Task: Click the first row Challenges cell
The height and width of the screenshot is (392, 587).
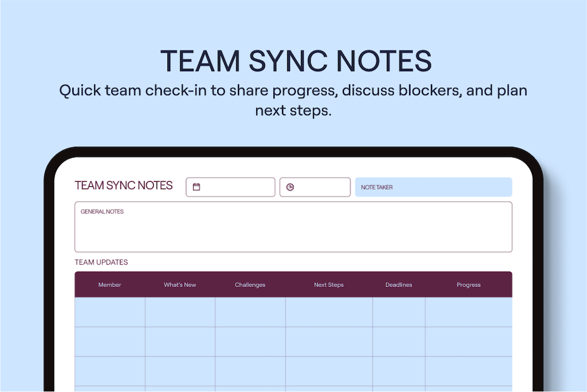Action: [250, 312]
